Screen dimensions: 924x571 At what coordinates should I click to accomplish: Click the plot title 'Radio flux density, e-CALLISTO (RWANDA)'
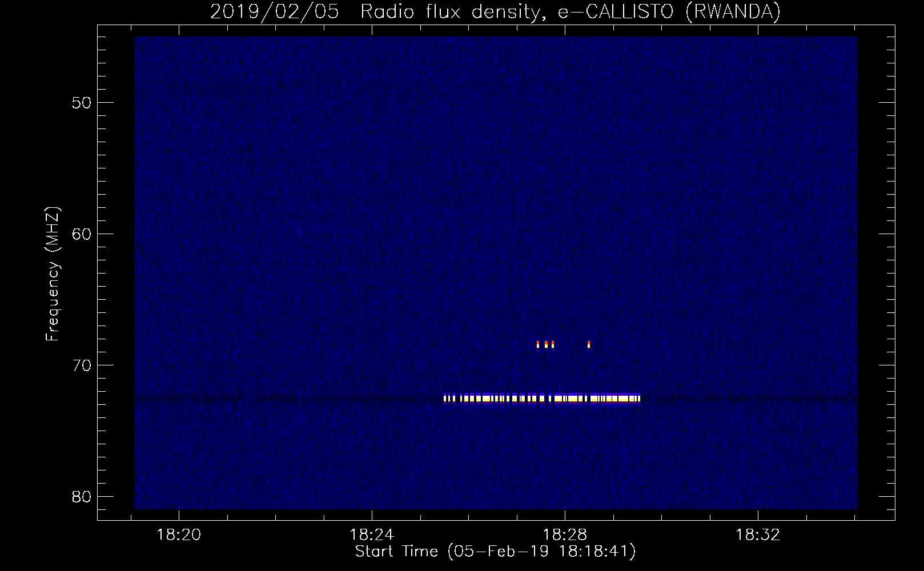(571, 11)
